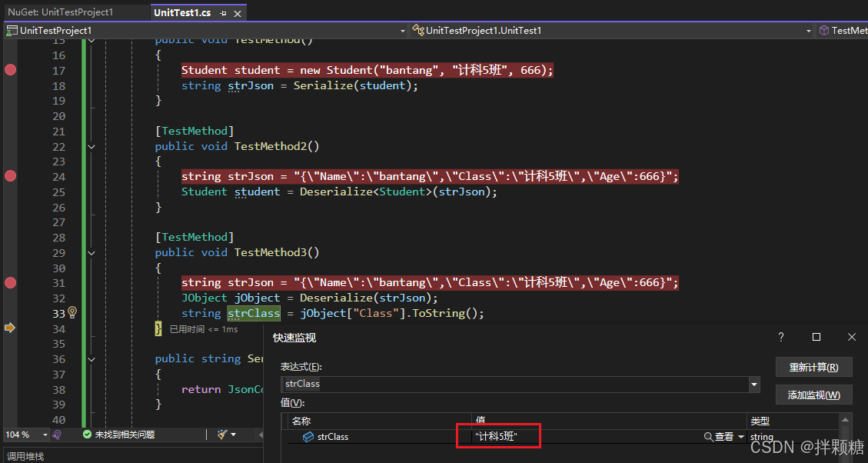This screenshot has width=868, height=463.
Task: Close the UnitTest1.cs editor tab
Action: [238, 13]
